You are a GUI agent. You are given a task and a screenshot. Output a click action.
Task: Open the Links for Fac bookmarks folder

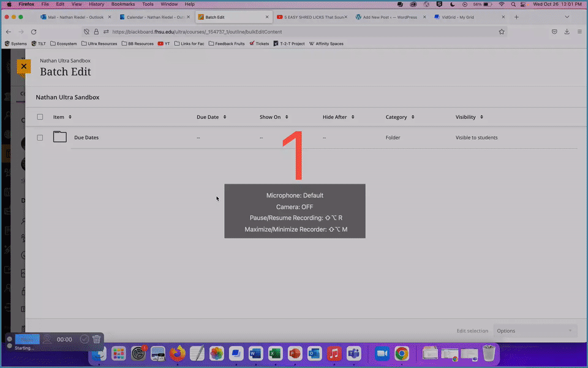pyautogui.click(x=189, y=44)
